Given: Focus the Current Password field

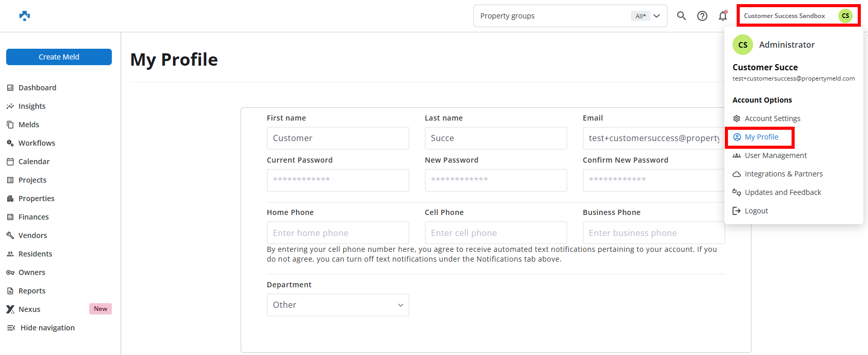Looking at the screenshot, I should 338,180.
